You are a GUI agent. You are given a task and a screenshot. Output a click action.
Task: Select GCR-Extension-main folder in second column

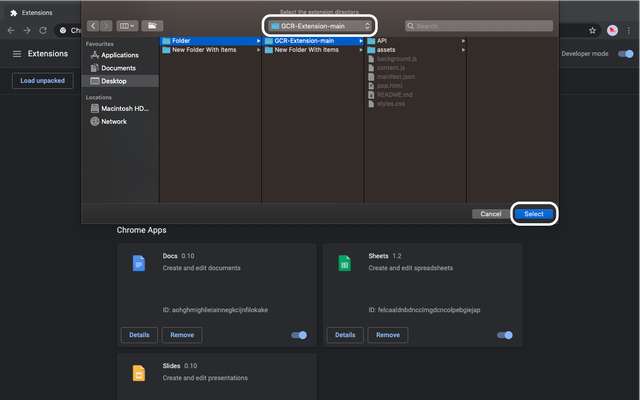(x=313, y=41)
